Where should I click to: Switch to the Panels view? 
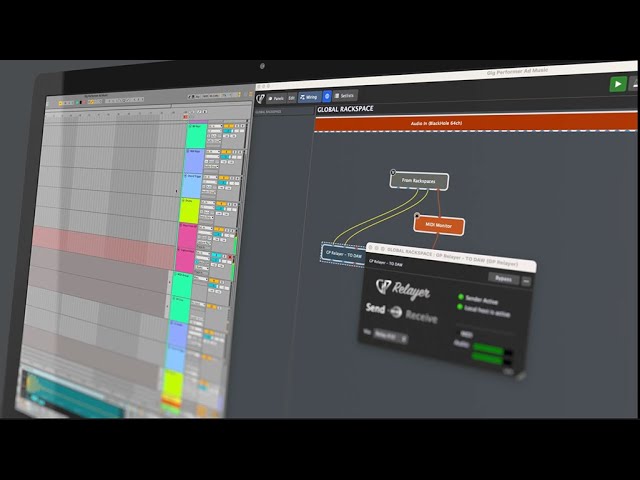(276, 98)
